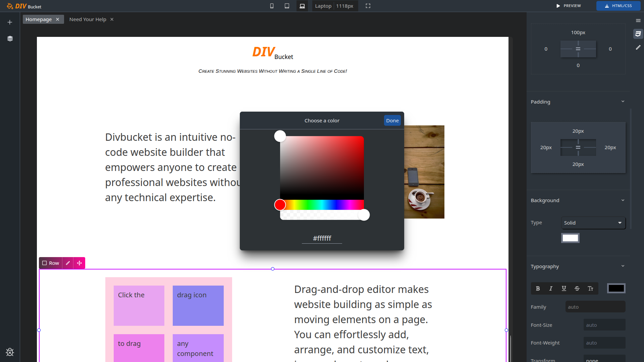This screenshot has width=644, height=362.
Task: Select the laptop device view
Action: (302, 6)
